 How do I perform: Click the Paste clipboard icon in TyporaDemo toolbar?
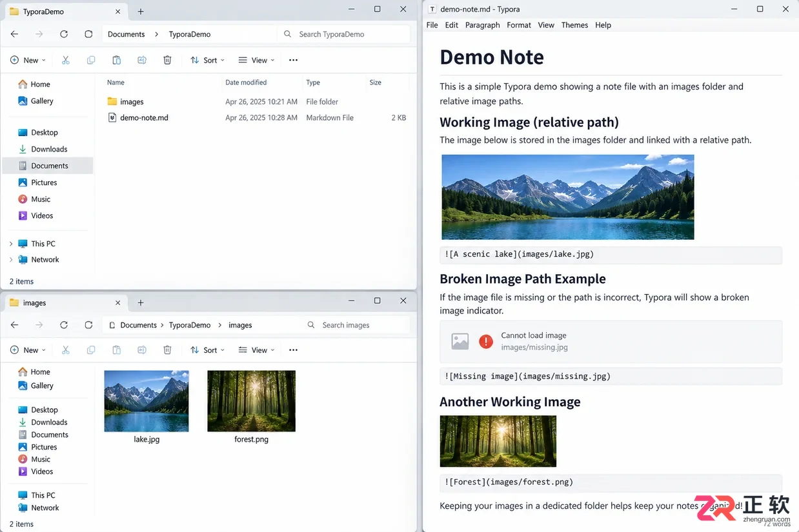click(116, 60)
